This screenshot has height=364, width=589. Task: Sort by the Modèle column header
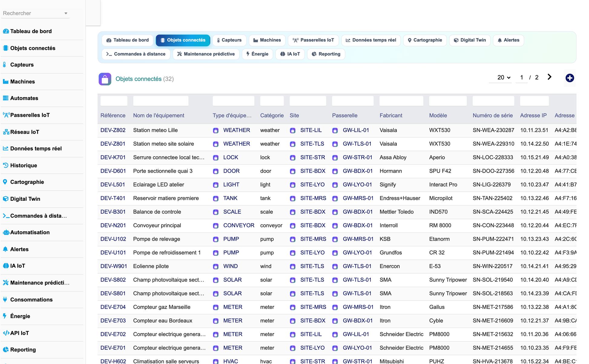[x=438, y=115]
